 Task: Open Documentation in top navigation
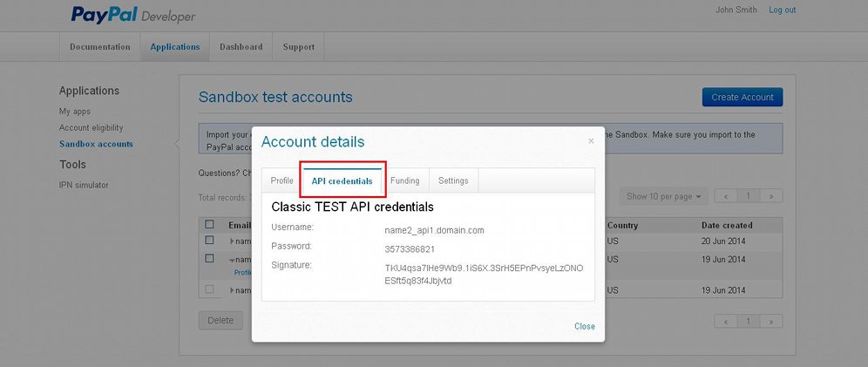coord(100,47)
